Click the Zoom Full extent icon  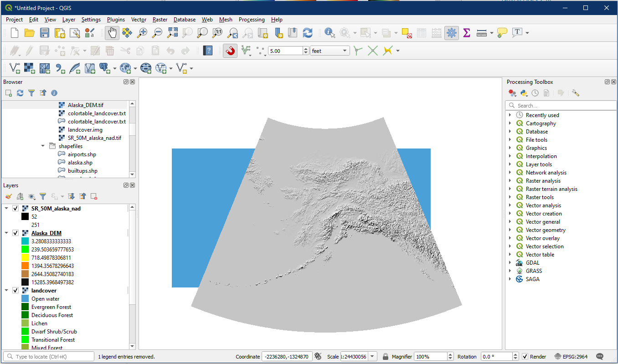click(x=172, y=33)
